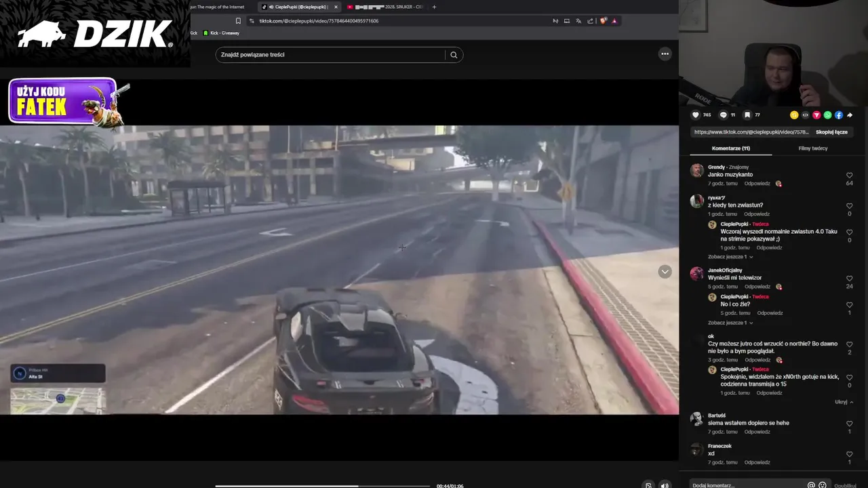Screen dimensions: 868x488
Task: Go to next video with down arrow
Action: tap(665, 271)
